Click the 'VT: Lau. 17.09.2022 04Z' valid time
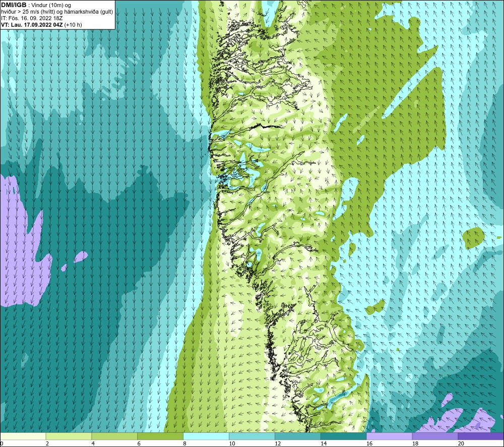This screenshot has width=504, height=447. [32, 25]
